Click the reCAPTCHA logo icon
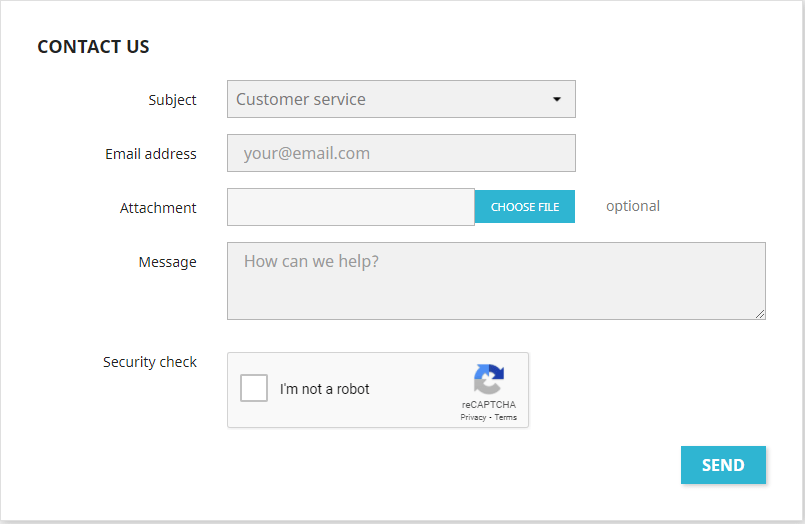Viewport: 805px width, 524px height. click(x=488, y=380)
